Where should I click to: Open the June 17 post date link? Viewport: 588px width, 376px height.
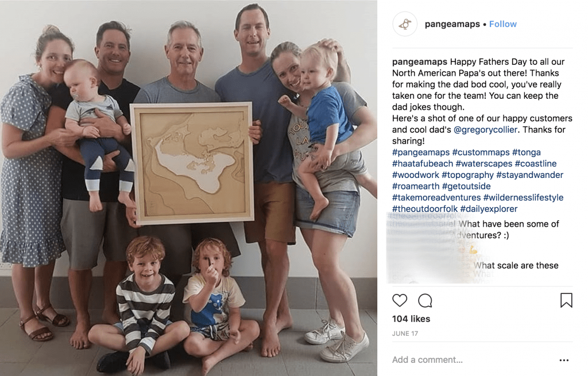pos(405,334)
